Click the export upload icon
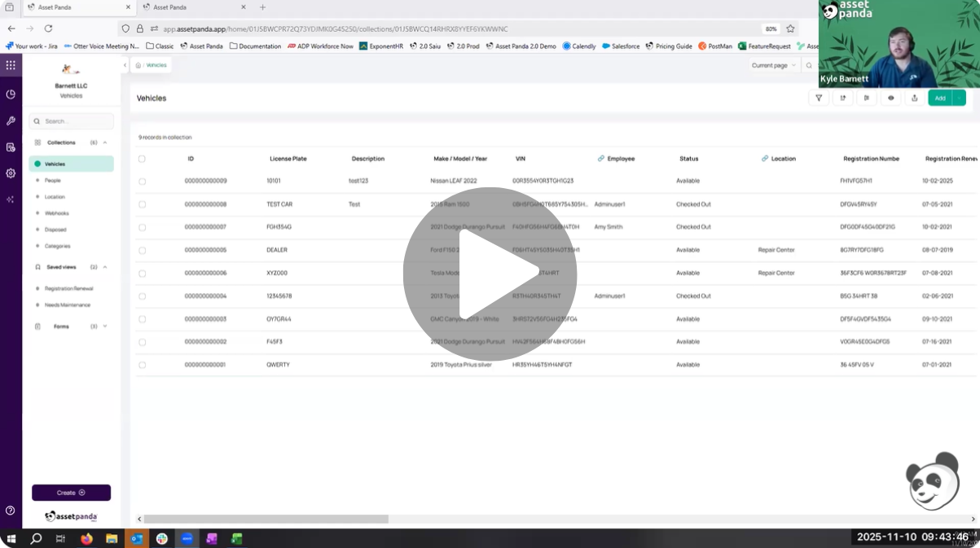The height and width of the screenshot is (548, 980). click(x=914, y=98)
